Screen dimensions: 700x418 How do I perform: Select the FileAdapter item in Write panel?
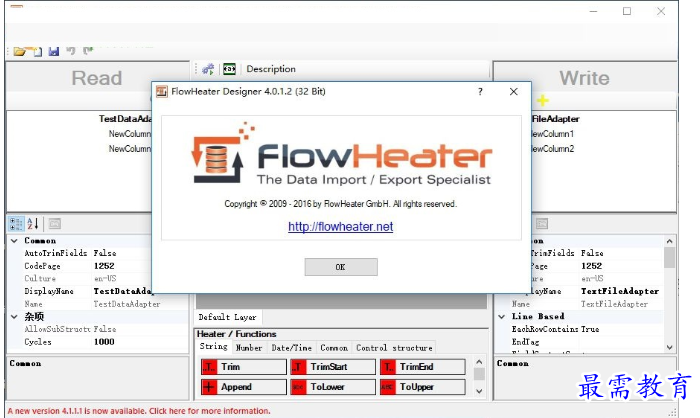click(x=555, y=119)
